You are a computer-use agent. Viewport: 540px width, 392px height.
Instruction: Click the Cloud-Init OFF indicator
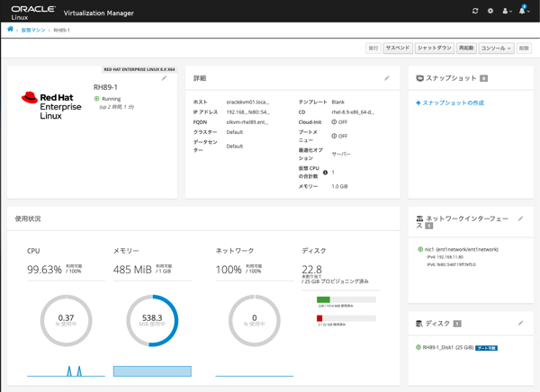(x=339, y=122)
